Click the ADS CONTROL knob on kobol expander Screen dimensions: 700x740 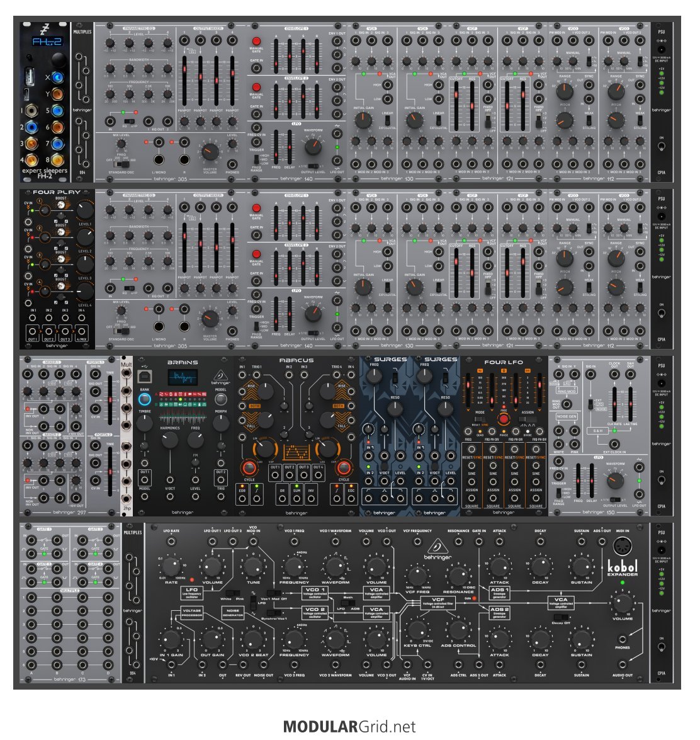[x=458, y=630]
